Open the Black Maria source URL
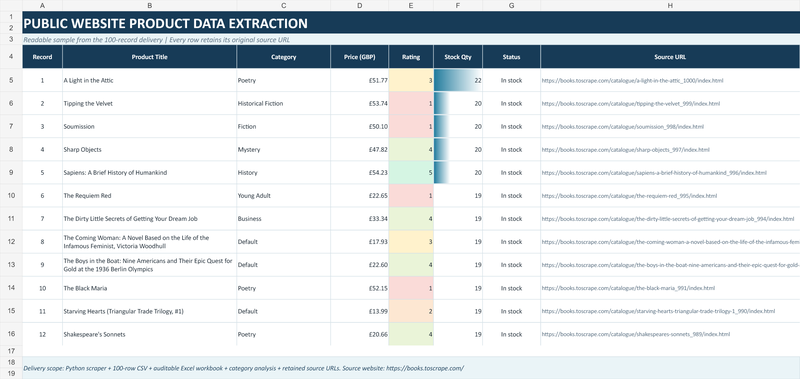The width and height of the screenshot is (800, 379). pos(628,288)
